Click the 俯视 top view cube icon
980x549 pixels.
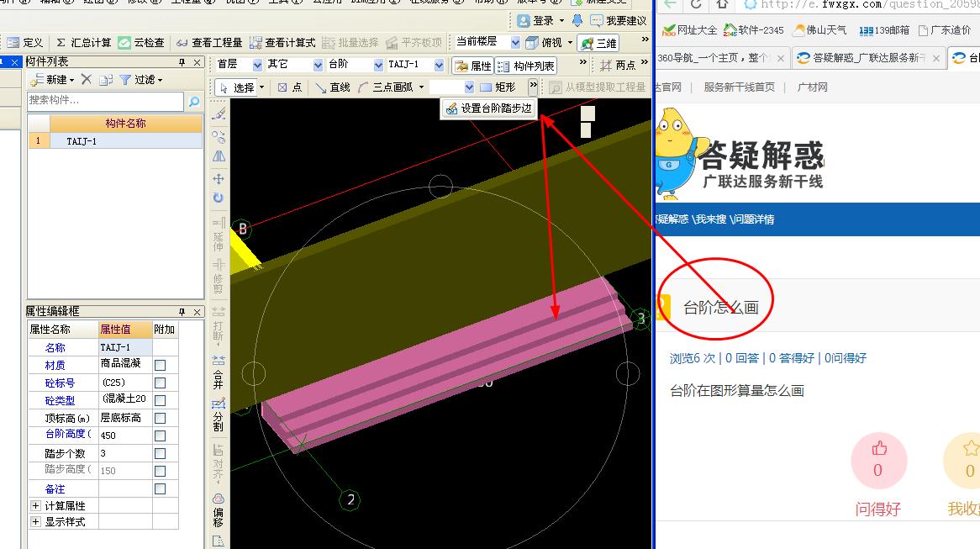532,43
